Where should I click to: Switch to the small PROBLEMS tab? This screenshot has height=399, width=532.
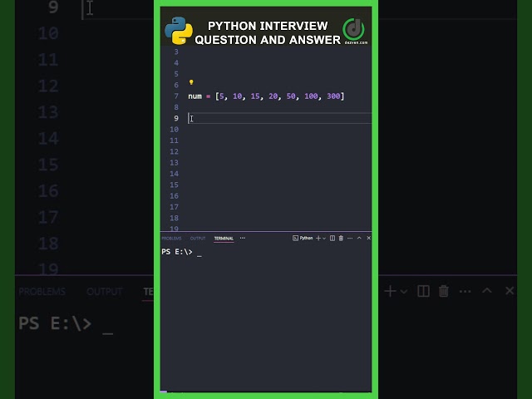point(171,239)
